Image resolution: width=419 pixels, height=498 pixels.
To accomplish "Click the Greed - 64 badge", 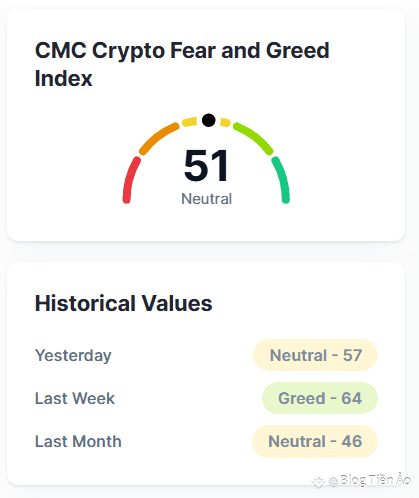I will point(320,398).
